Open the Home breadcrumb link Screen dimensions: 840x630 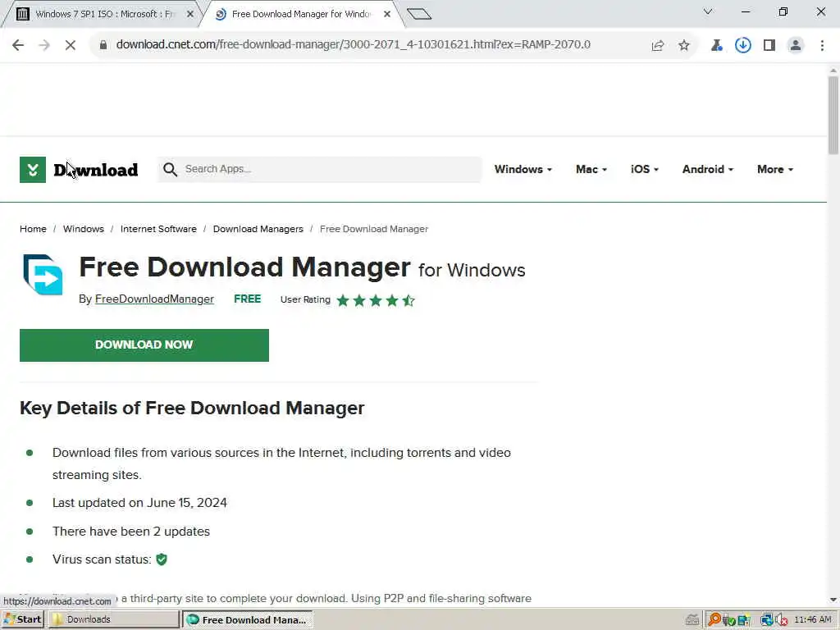33,230
